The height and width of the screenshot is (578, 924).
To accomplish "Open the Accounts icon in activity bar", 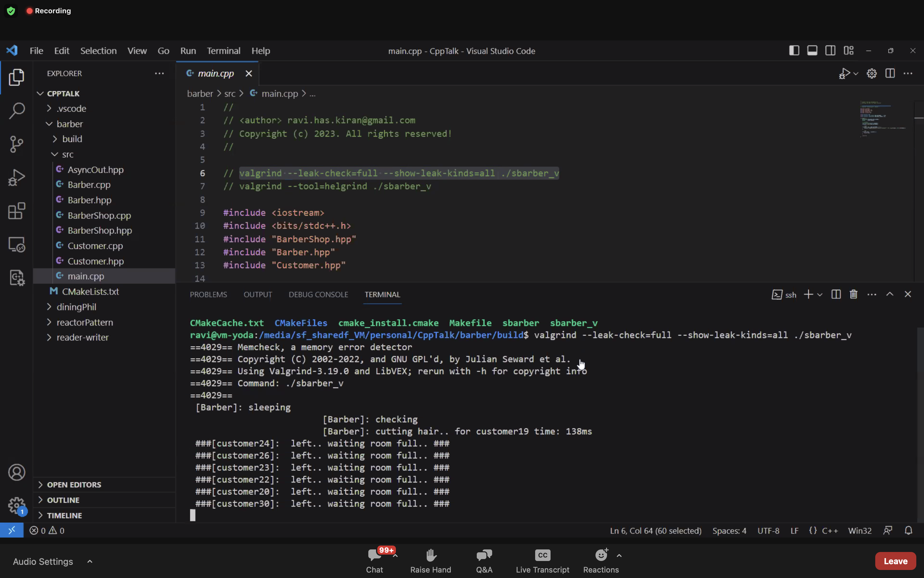I will click(16, 472).
